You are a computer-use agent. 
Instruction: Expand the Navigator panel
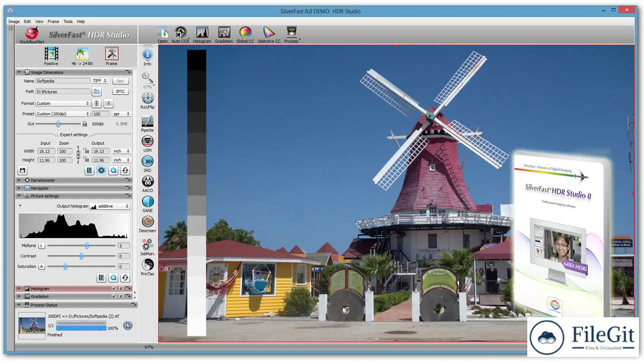[x=20, y=188]
